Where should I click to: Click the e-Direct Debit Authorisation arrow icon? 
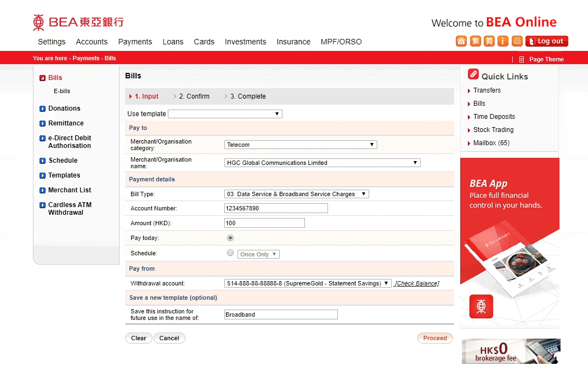point(42,138)
